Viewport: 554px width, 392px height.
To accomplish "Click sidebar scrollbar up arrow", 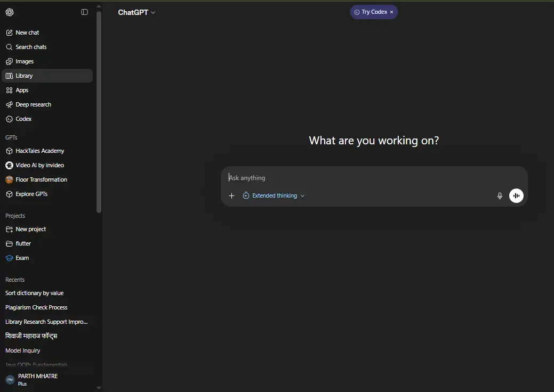I will click(99, 6).
